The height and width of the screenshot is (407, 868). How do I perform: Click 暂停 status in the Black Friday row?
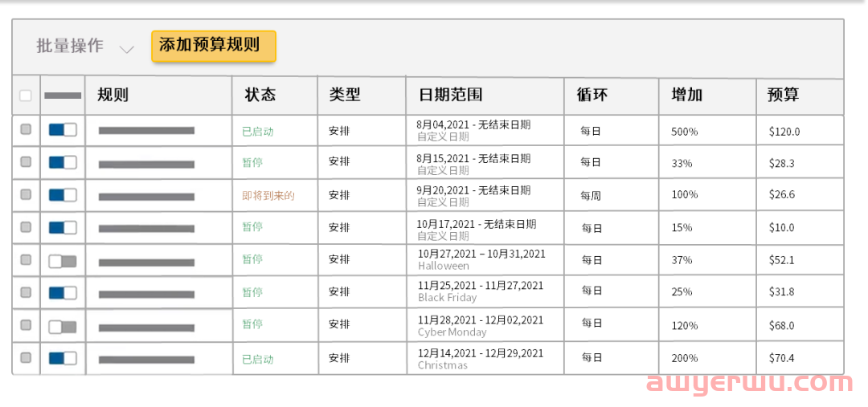(252, 292)
